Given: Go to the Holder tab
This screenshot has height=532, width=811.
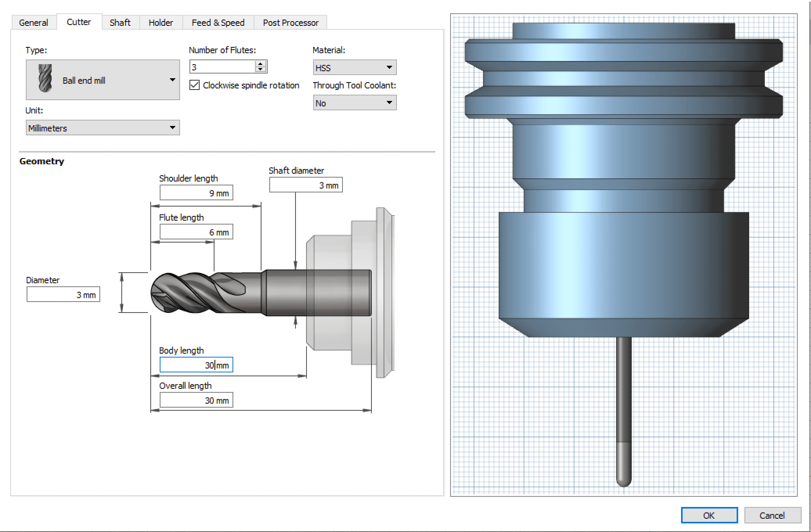Looking at the screenshot, I should pos(160,23).
